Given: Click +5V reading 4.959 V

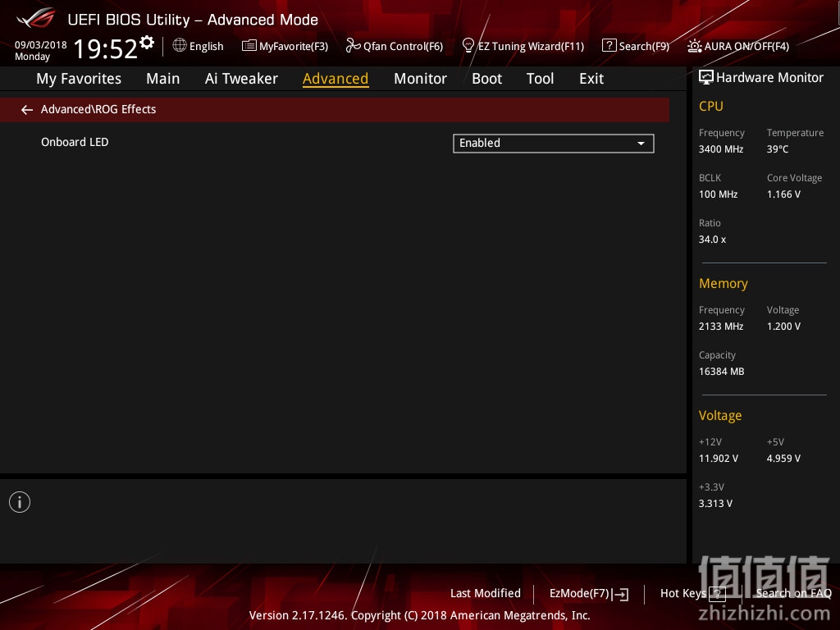Looking at the screenshot, I should (783, 459).
